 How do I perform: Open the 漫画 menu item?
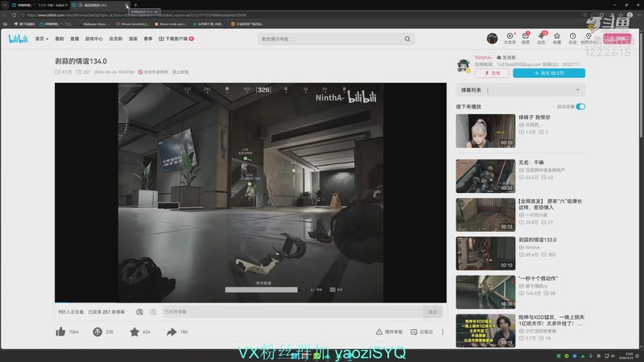pos(133,39)
